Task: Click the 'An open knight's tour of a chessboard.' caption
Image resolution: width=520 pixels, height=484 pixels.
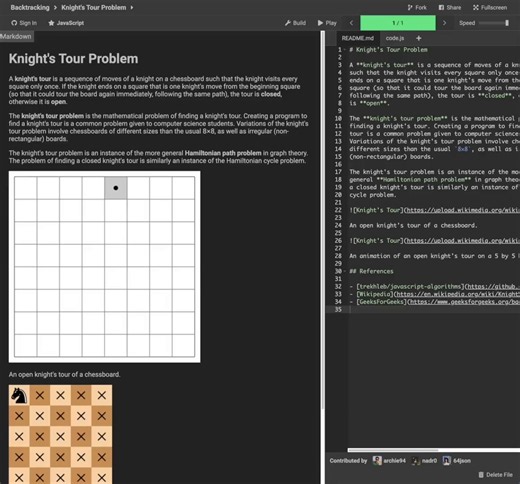Action: 64,374
